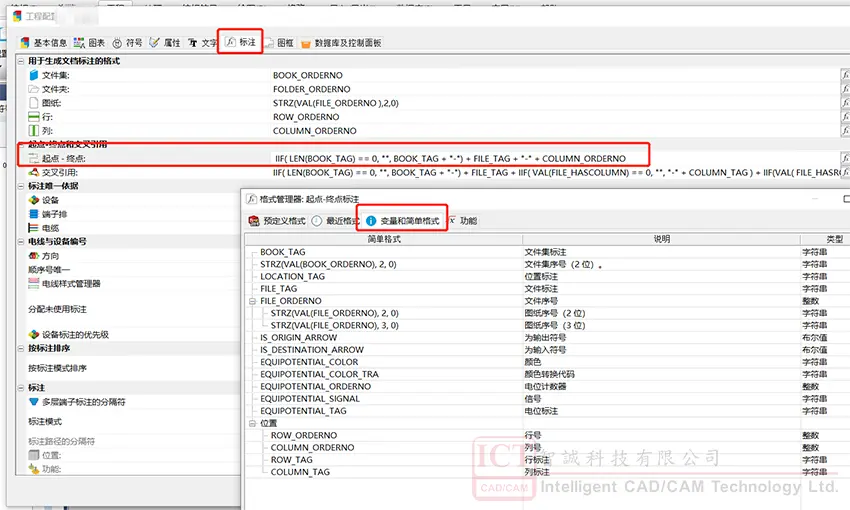Click the 位置 icon at bottom left
The image size is (850, 510).
click(x=34, y=455)
